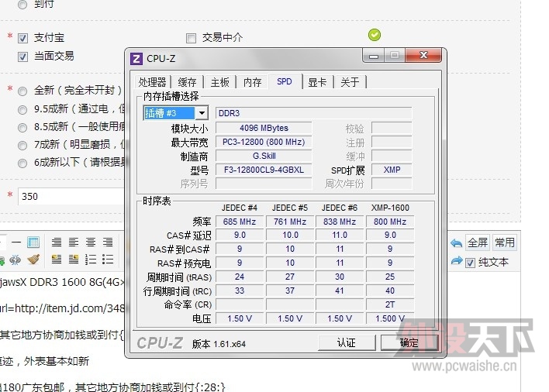
Task: Select the 全新（完全未开封）radio option
Action: [x=22, y=91]
